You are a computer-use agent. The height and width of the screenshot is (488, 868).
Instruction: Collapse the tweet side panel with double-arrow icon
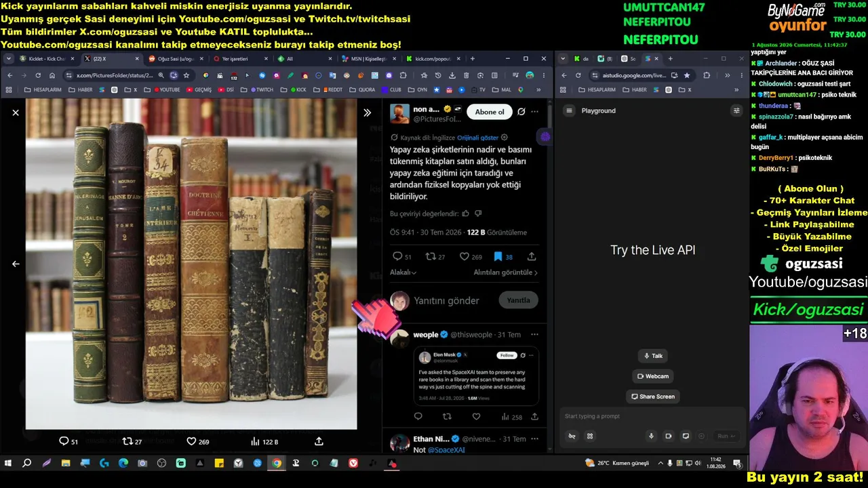[367, 113]
